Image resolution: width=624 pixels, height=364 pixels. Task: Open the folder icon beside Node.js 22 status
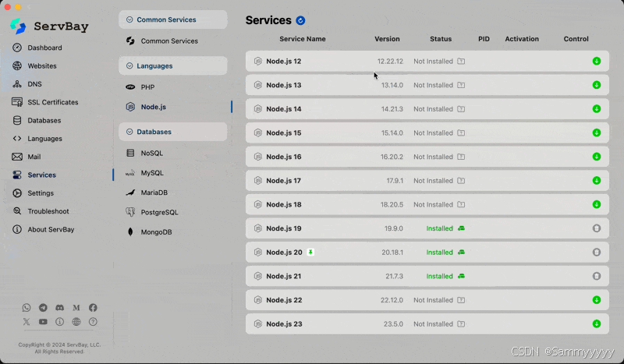pyautogui.click(x=461, y=300)
